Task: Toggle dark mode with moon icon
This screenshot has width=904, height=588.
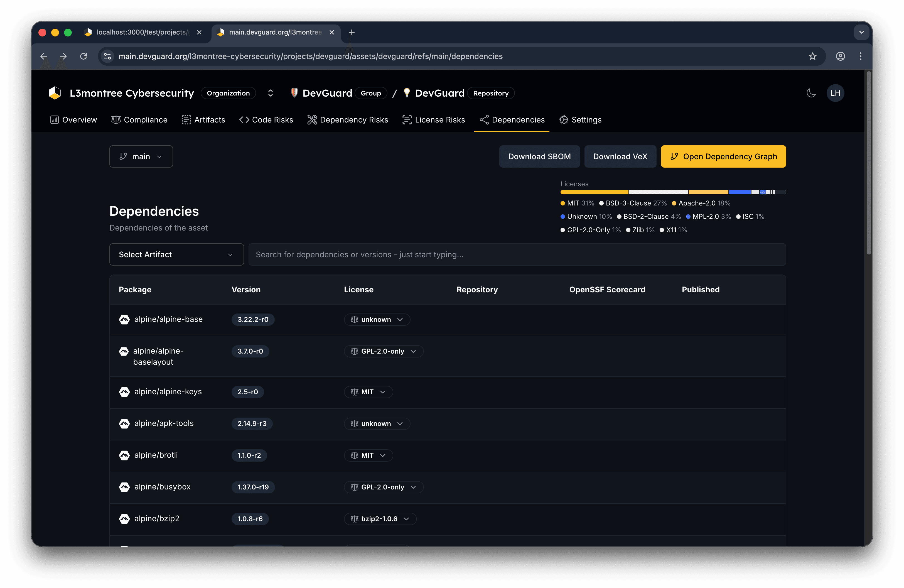Action: point(811,93)
